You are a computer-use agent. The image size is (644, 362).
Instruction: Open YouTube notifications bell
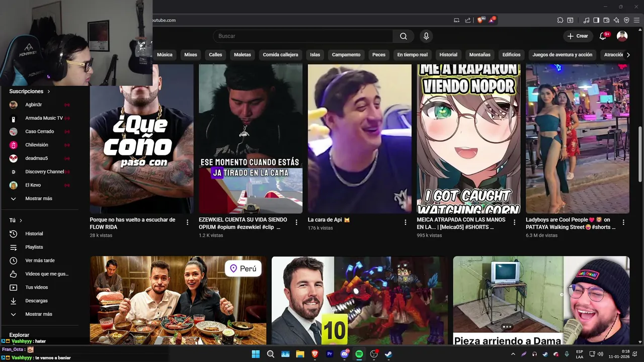(x=603, y=36)
